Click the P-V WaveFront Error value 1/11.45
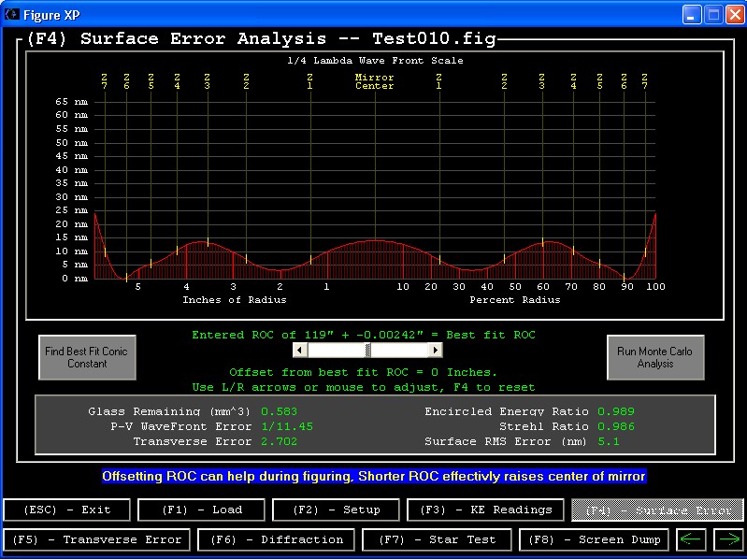The height and width of the screenshot is (560, 747). tap(287, 426)
